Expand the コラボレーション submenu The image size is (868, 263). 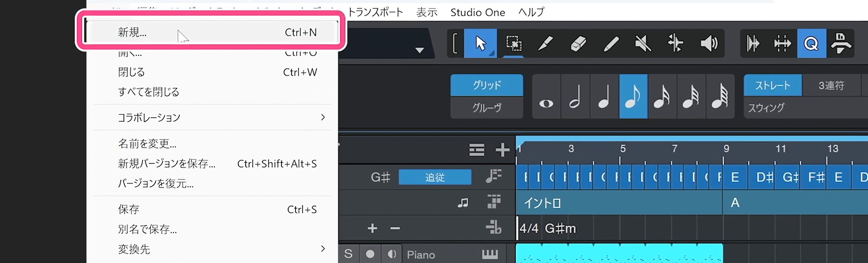click(x=322, y=118)
